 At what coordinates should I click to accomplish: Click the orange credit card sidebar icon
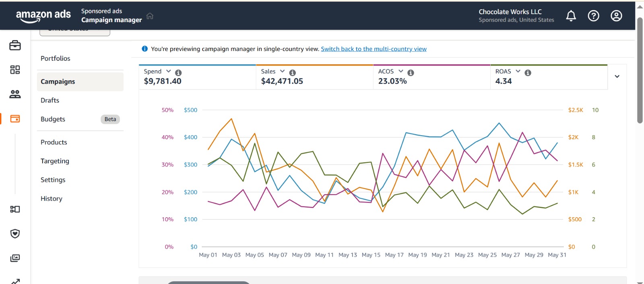(15, 119)
